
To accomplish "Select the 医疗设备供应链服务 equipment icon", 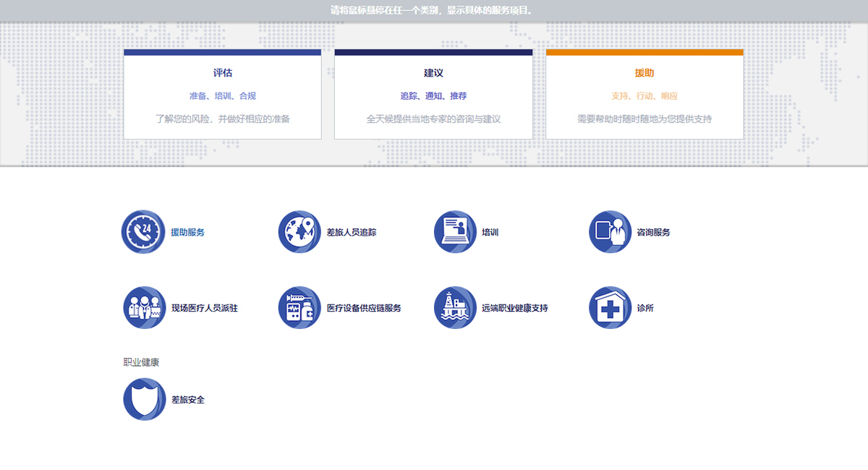I will coord(299,308).
